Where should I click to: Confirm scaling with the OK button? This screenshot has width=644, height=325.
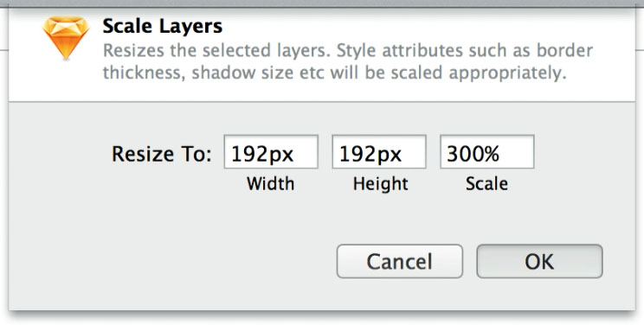click(539, 261)
